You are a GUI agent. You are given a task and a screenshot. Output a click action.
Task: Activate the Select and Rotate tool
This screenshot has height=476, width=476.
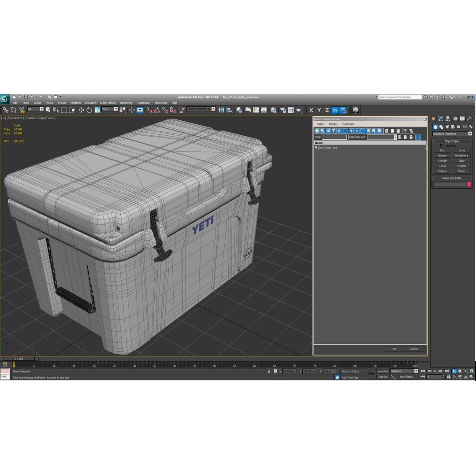(89, 110)
